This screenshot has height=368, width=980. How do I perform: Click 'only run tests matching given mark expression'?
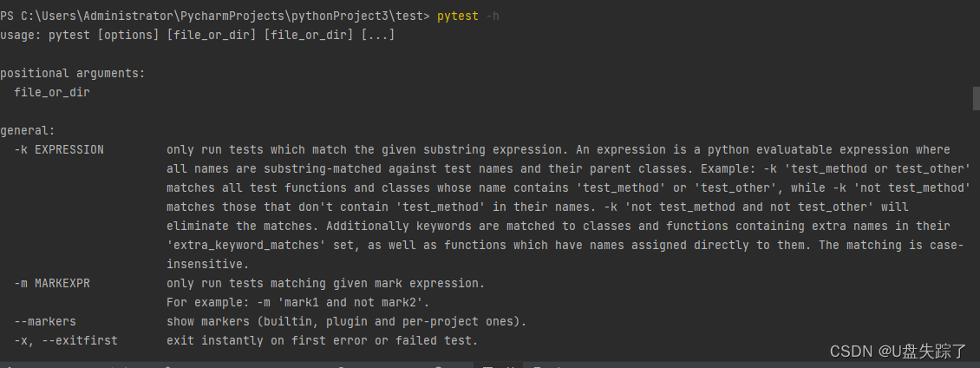[325, 284]
